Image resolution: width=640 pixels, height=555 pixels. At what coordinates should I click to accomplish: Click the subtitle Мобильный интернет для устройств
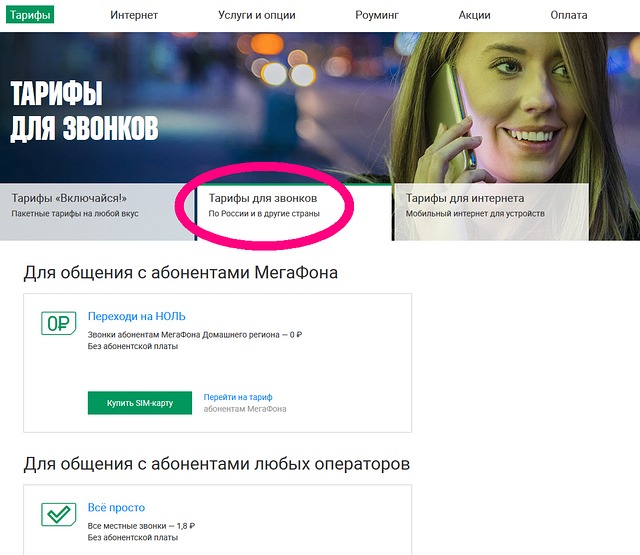click(x=475, y=213)
